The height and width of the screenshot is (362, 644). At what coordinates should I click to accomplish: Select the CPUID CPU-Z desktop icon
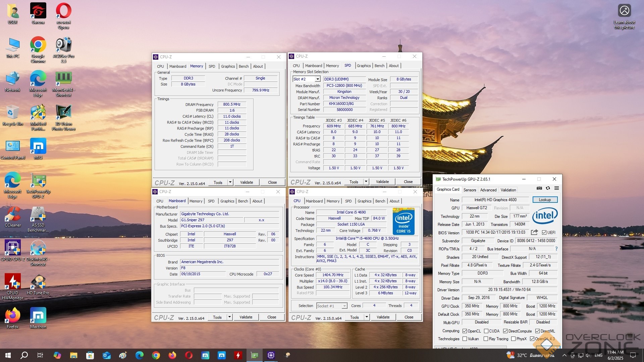[13, 250]
